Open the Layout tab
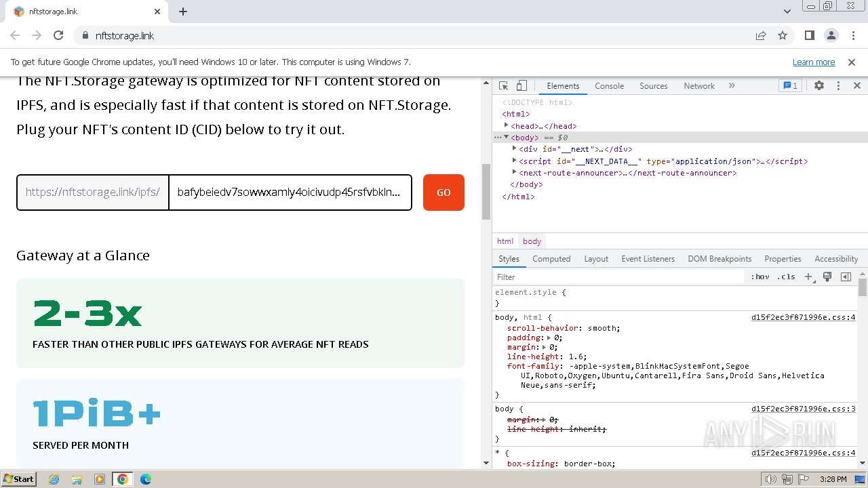The width and height of the screenshot is (868, 488). (596, 259)
